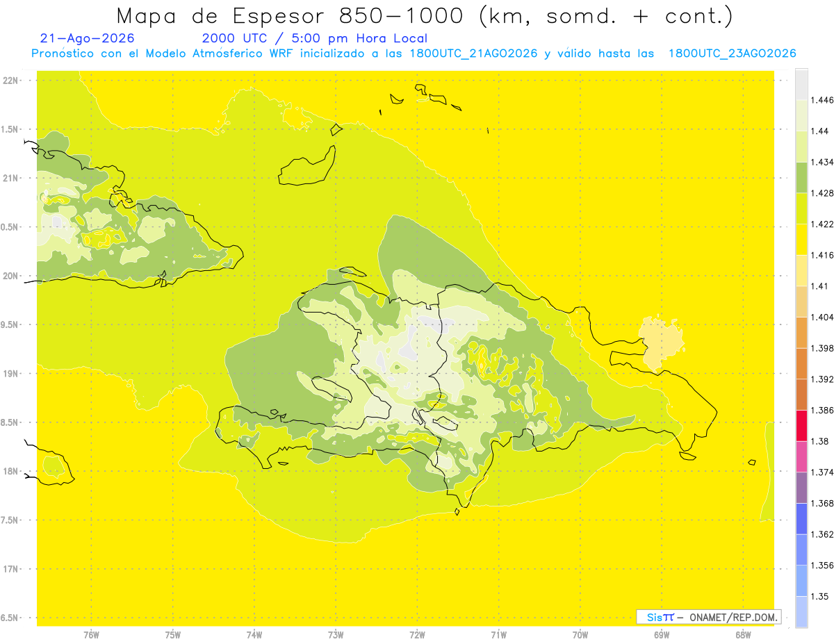This screenshot has height=644, width=834.
Task: Click the colorbar value '1.44'
Action: [821, 131]
